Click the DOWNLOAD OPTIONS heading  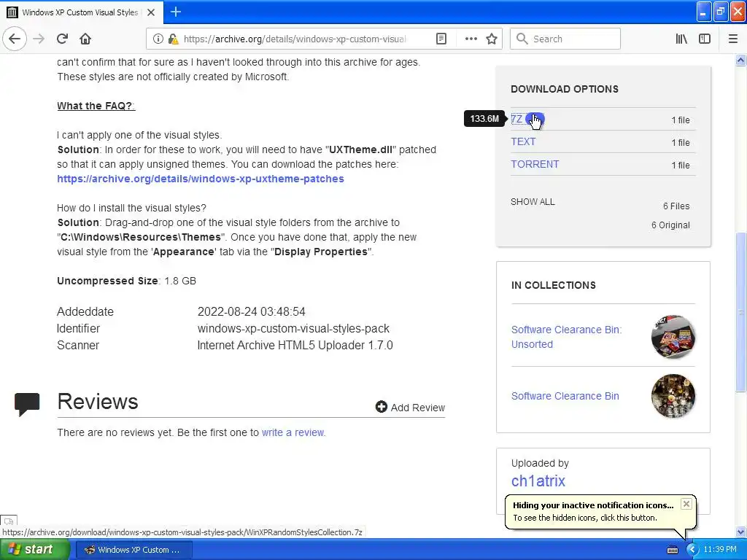click(565, 89)
